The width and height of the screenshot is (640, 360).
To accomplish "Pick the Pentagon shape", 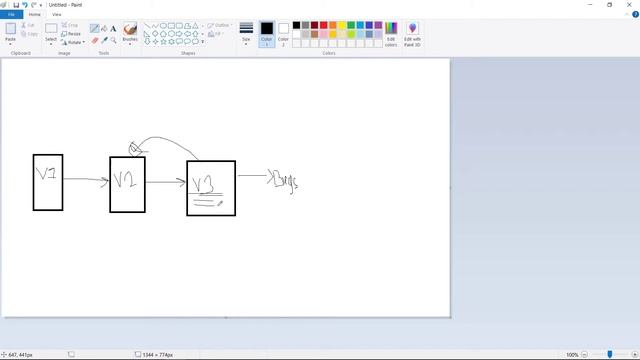I will pos(163,33).
